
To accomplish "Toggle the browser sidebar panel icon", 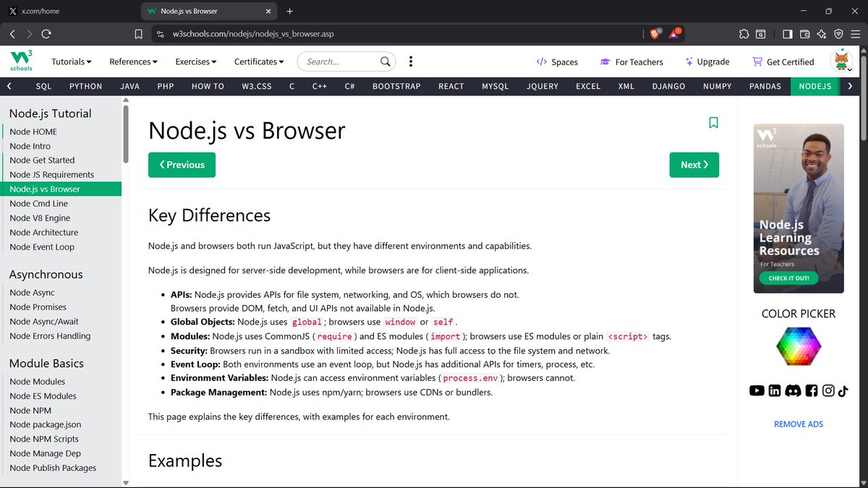I will click(788, 34).
